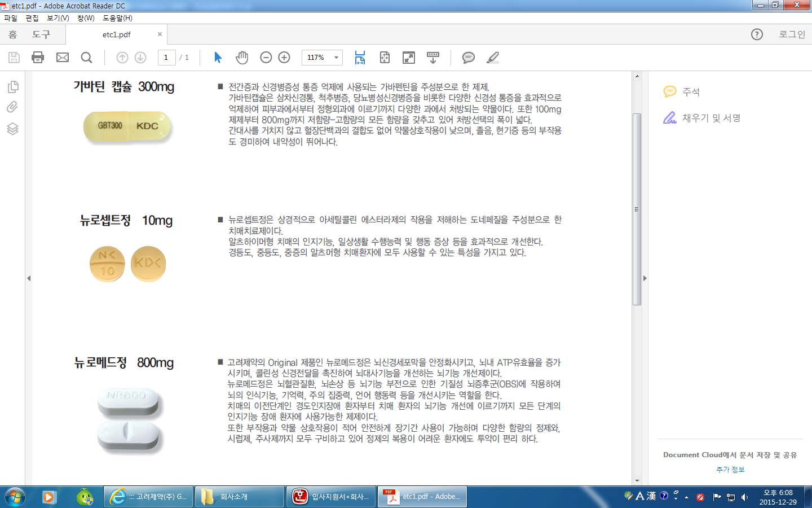Add a comment with speech bubble icon
This screenshot has width=812, height=508.
(468, 58)
